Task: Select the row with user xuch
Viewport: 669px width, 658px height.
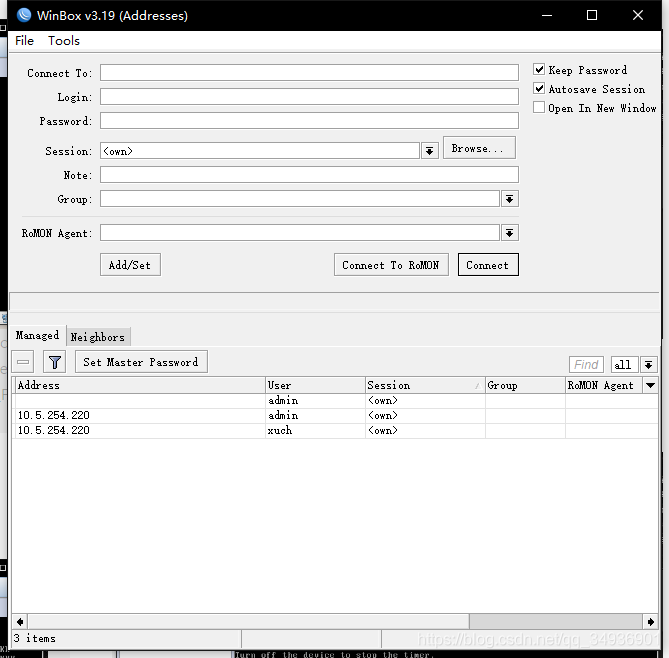Action: click(336, 431)
